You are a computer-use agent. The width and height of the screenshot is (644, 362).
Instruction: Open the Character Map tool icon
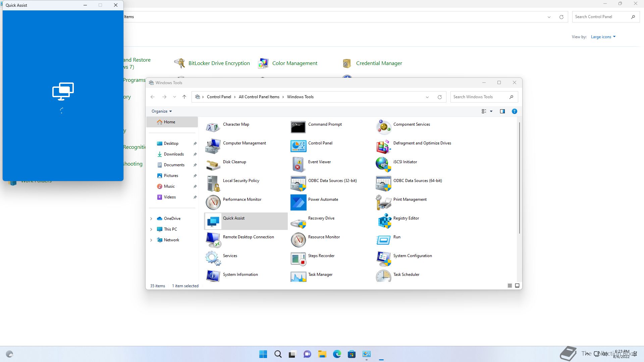click(x=213, y=127)
